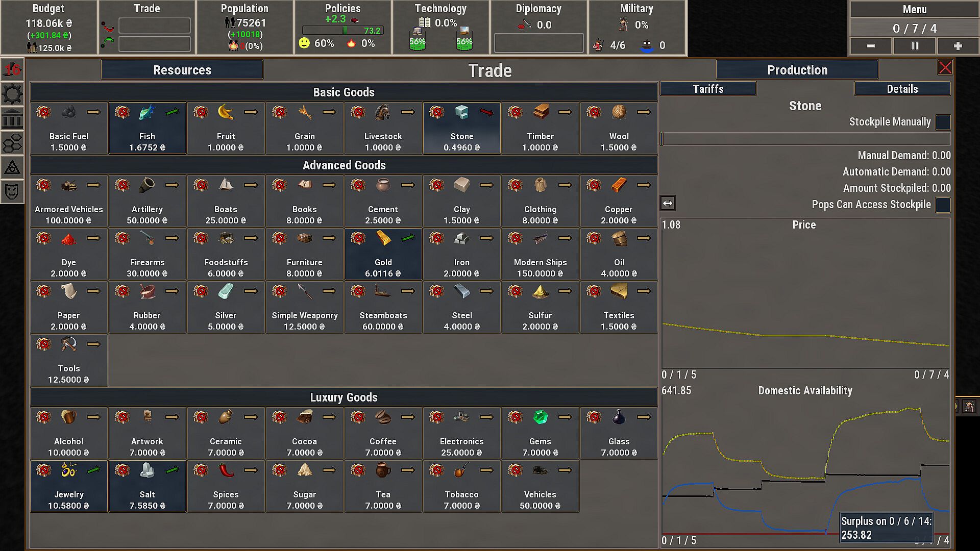Viewport: 980px width, 551px height.
Task: Open the bank building sidebar icon
Action: [12, 119]
